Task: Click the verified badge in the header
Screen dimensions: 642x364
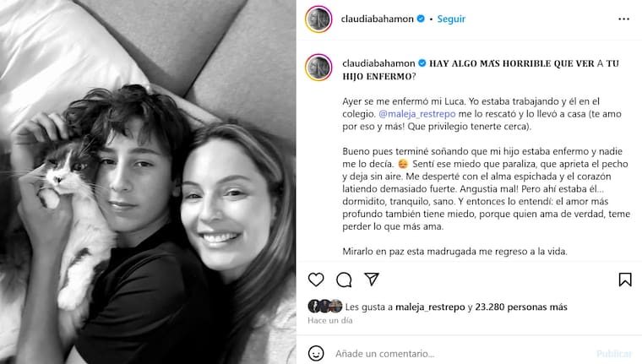Action: (421, 19)
